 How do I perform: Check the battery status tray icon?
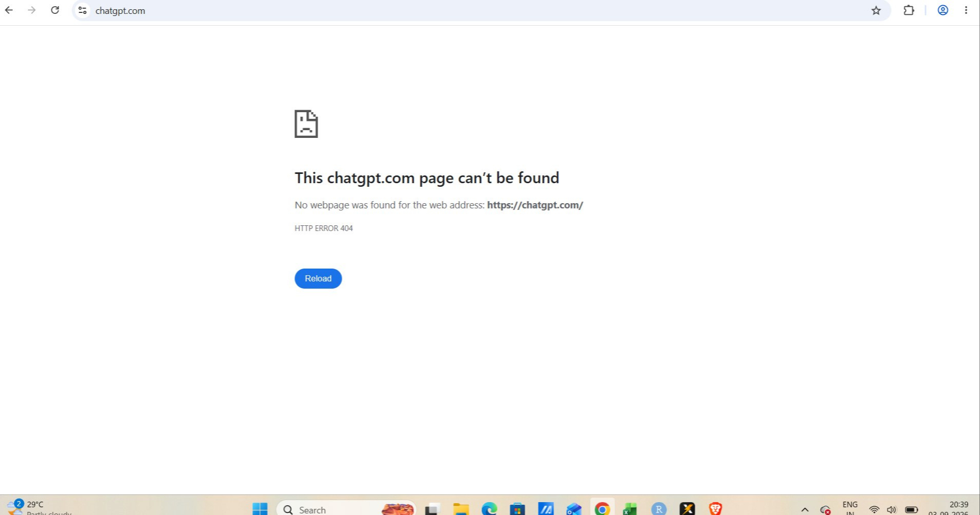[912, 509]
